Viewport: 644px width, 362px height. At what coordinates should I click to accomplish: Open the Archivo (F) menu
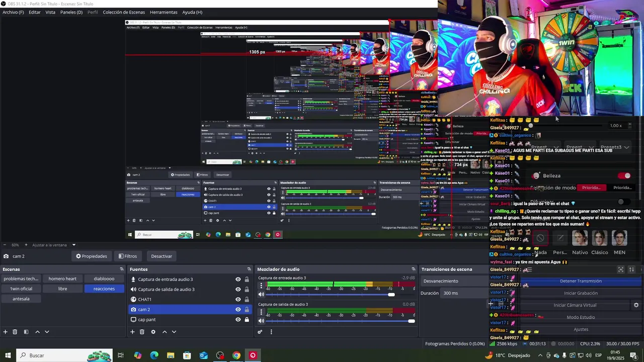[13, 12]
